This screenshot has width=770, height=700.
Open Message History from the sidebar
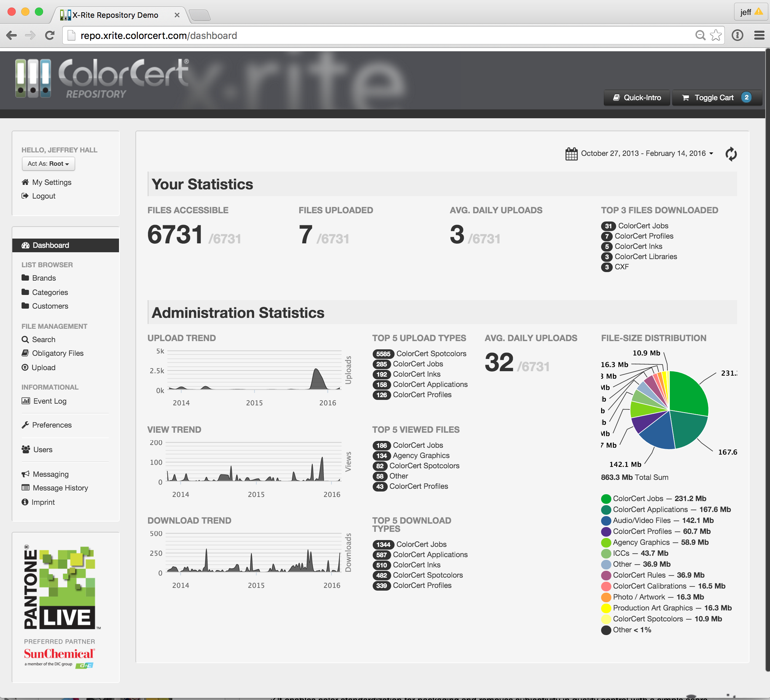coord(25,488)
